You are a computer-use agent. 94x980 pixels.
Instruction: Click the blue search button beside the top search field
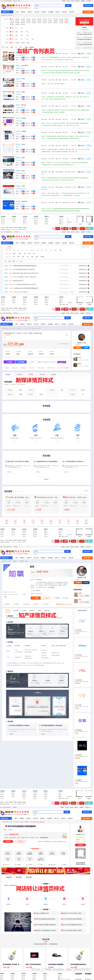(x=68, y=6)
